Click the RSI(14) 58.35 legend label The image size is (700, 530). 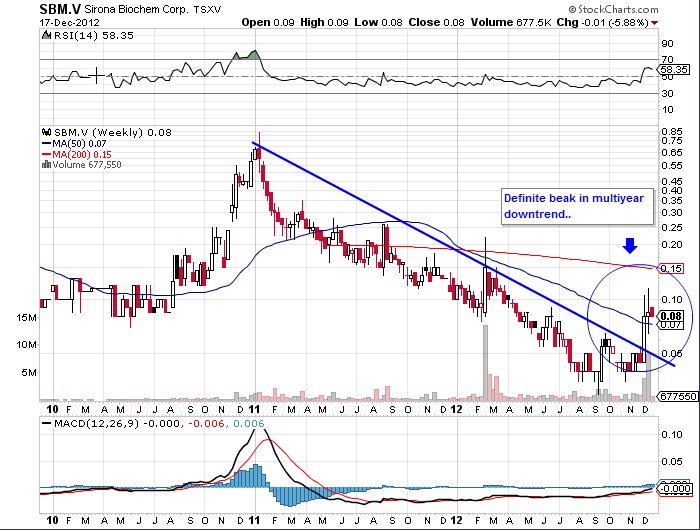click(x=94, y=35)
